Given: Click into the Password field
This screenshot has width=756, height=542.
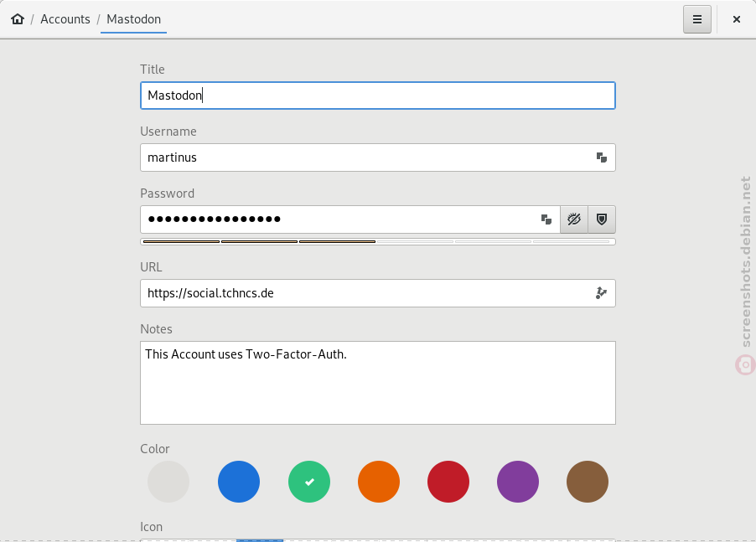Looking at the screenshot, I should (350, 219).
